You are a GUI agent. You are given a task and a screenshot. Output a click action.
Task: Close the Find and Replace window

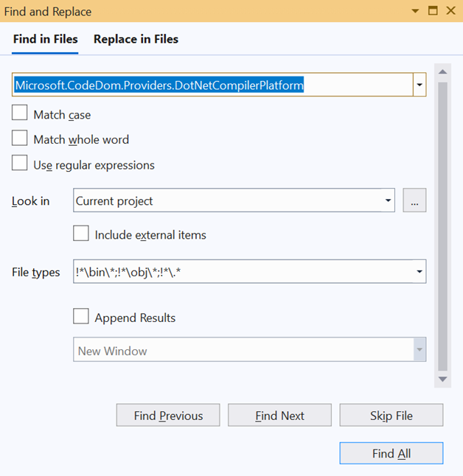click(x=450, y=11)
